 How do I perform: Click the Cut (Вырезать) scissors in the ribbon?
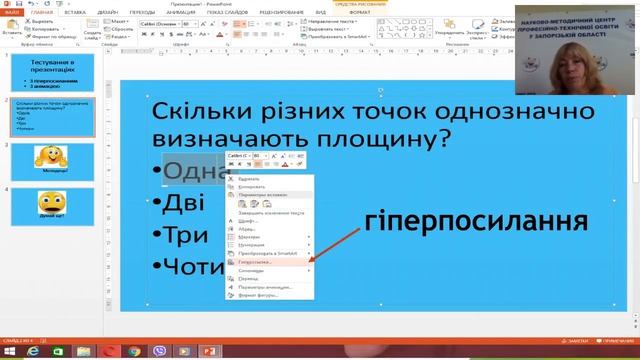tap(28, 21)
